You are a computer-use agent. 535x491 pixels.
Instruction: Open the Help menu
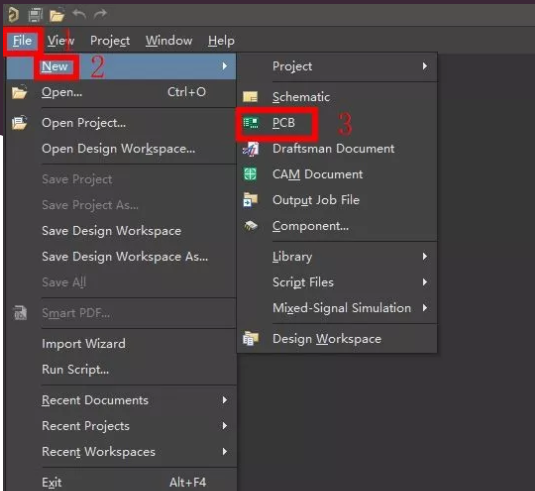point(221,41)
